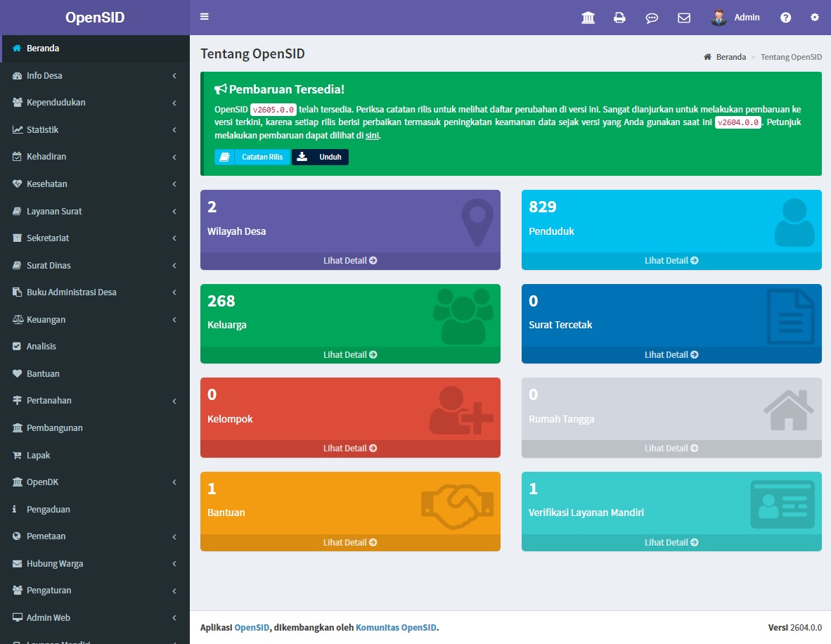This screenshot has width=831, height=644.
Task: Open the help question mark icon
Action: tap(785, 18)
